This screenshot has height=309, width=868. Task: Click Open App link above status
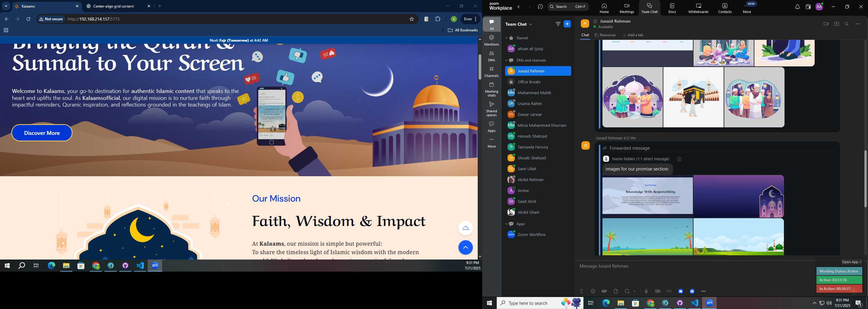[851, 262]
